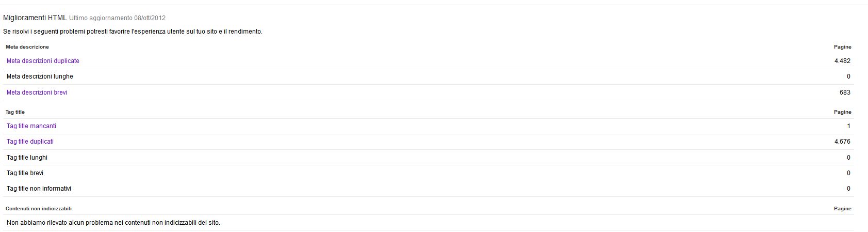Click the Ultimo aggiornamento date text
The height and width of the screenshot is (232, 868).
117,18
